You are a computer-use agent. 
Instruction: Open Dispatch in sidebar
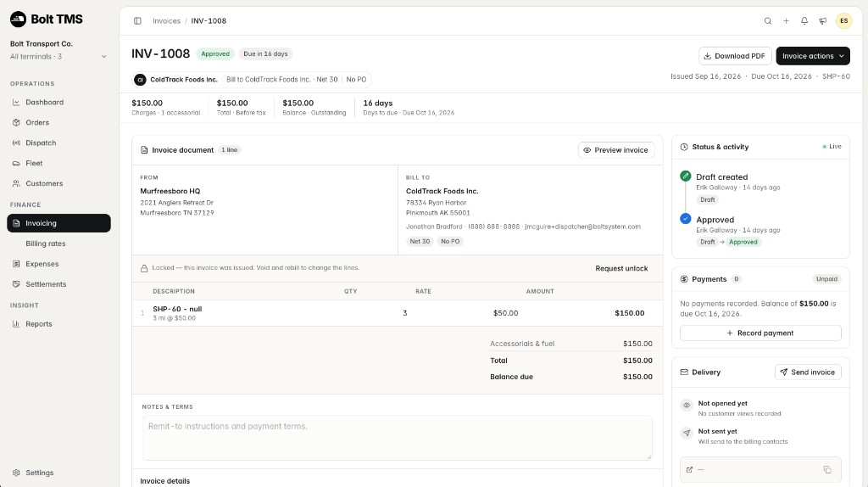click(58, 143)
